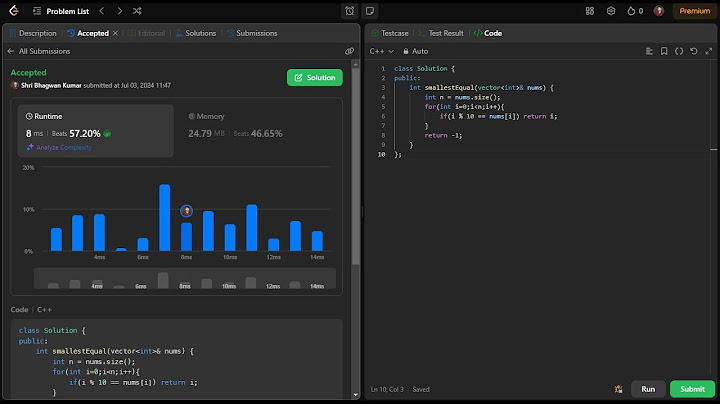Open LeetCode home logo
The height and width of the screenshot is (404, 720).
click(x=14, y=11)
